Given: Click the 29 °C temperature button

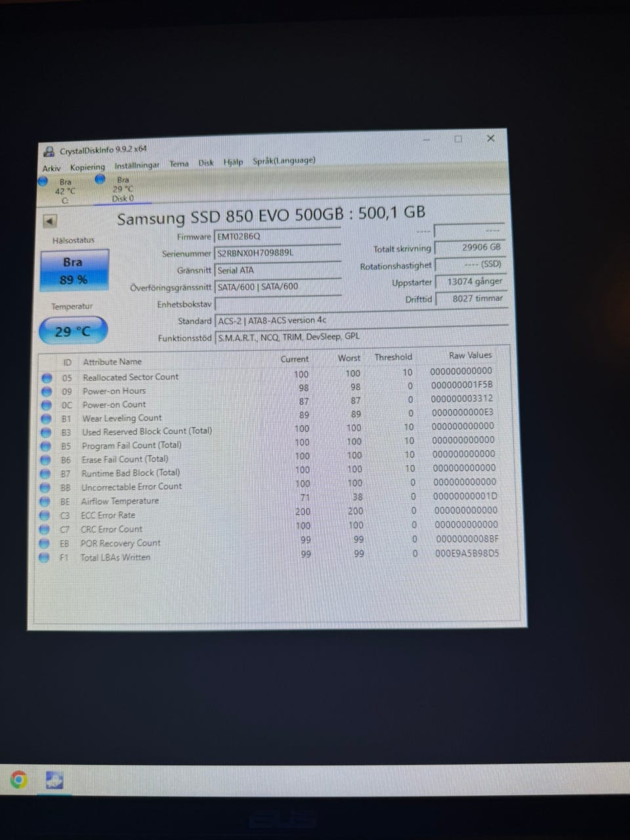Looking at the screenshot, I should 72,331.
